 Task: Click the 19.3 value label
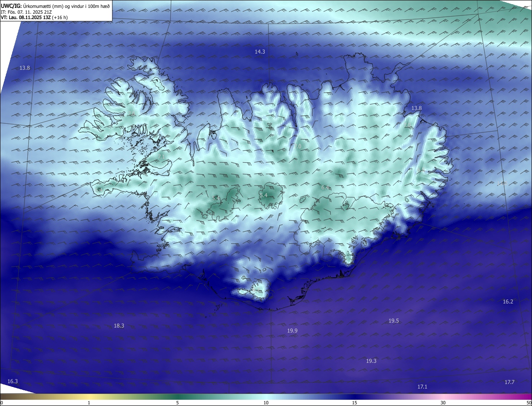point(371,361)
